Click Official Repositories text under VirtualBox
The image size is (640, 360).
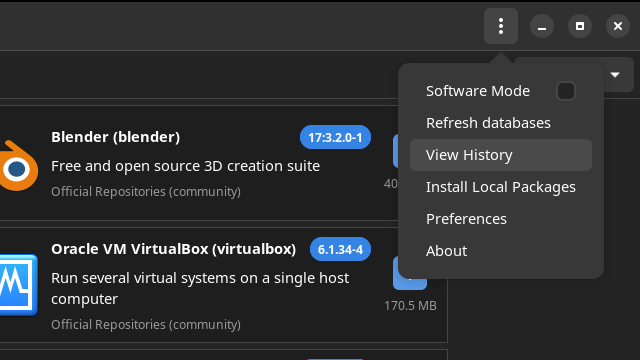pyautogui.click(x=146, y=324)
